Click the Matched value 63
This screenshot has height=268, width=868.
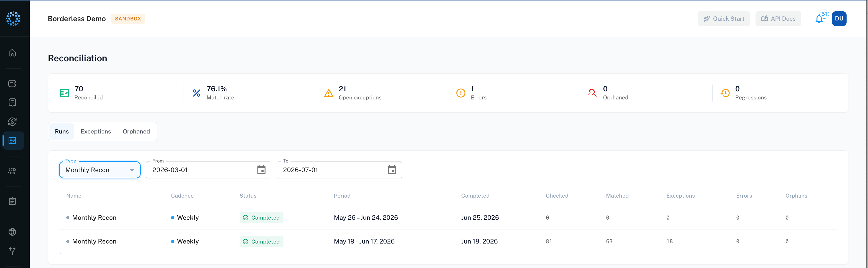[609, 241]
